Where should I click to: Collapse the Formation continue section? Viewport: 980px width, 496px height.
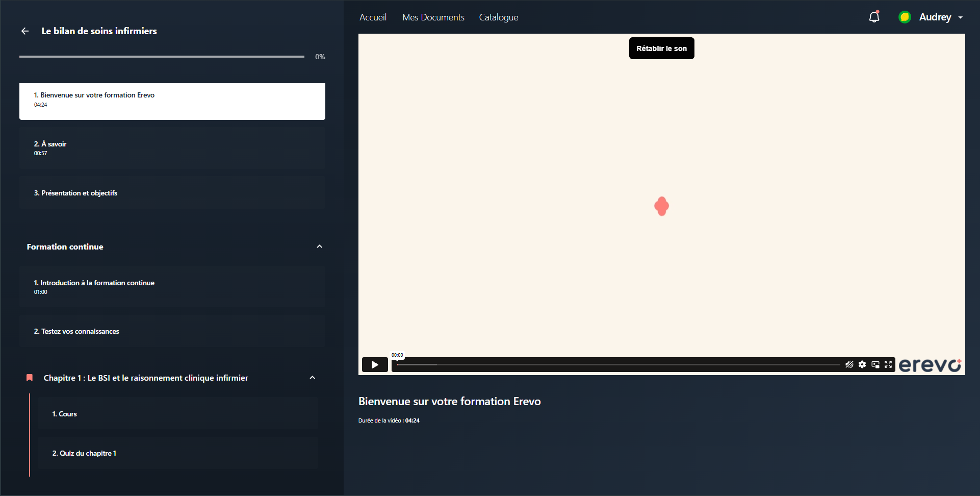click(320, 246)
